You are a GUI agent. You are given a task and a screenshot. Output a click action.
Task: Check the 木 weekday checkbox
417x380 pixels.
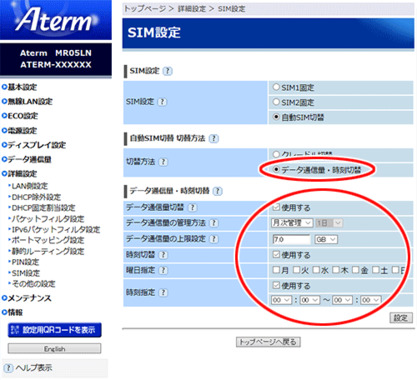pos(336,270)
